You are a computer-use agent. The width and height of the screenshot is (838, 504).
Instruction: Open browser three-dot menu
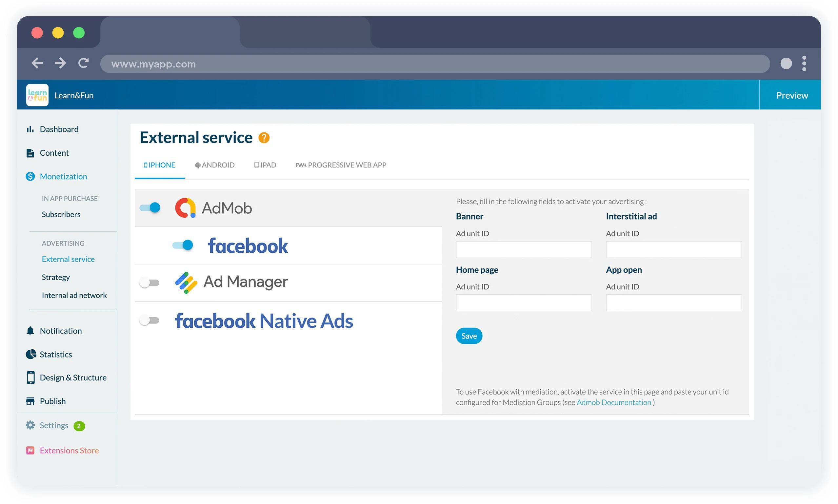point(804,64)
